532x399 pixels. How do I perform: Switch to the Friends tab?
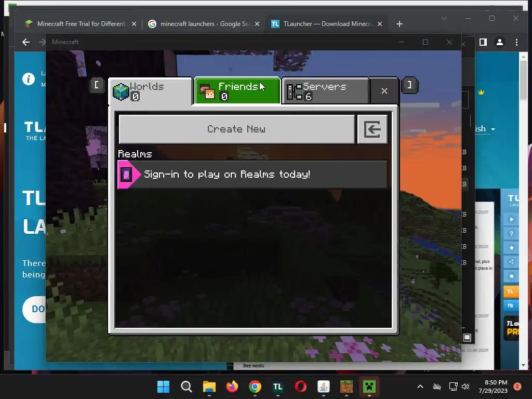pyautogui.click(x=237, y=91)
